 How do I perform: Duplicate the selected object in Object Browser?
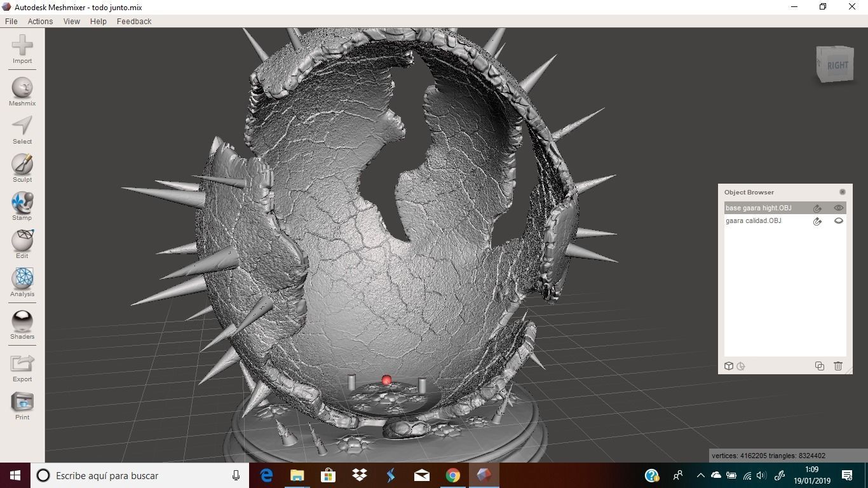[x=820, y=366]
